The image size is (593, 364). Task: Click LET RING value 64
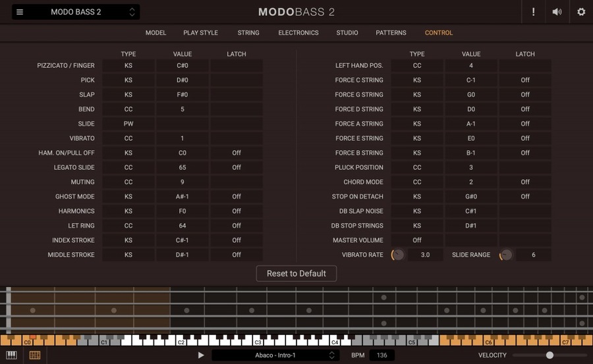(x=183, y=226)
